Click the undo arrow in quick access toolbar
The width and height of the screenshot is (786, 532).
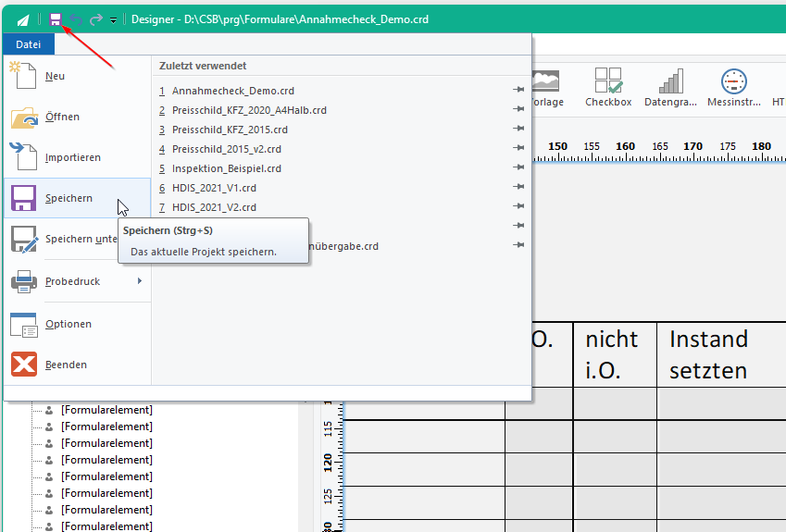(76, 19)
